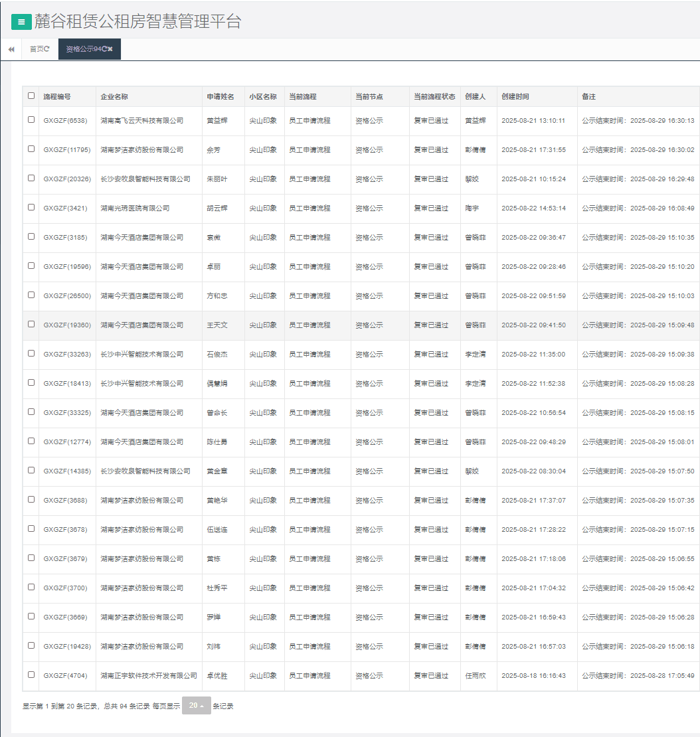Image resolution: width=700 pixels, height=737 pixels.
Task: Check the box for row GXGZF(4704)
Action: [31, 675]
